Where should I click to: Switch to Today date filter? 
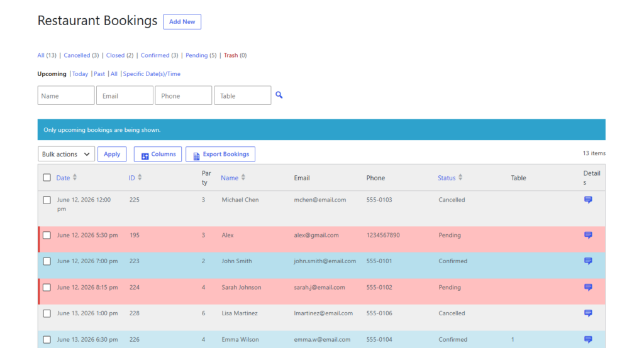tap(80, 74)
